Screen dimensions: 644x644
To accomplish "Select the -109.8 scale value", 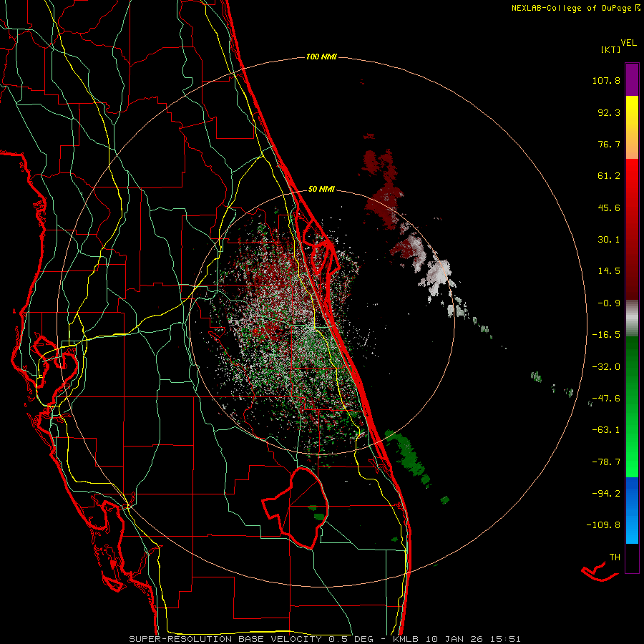I will coord(603,525).
